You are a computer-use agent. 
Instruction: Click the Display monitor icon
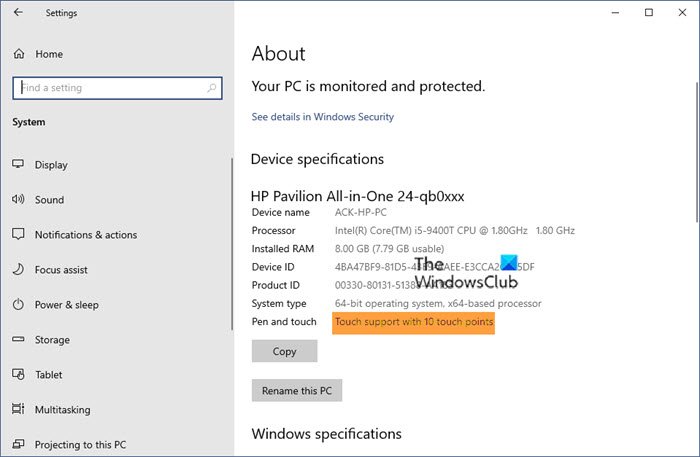point(18,165)
